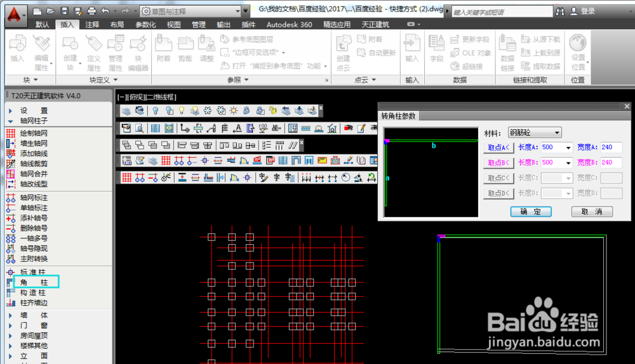Expand the 墙体 category in side panel

34,315
